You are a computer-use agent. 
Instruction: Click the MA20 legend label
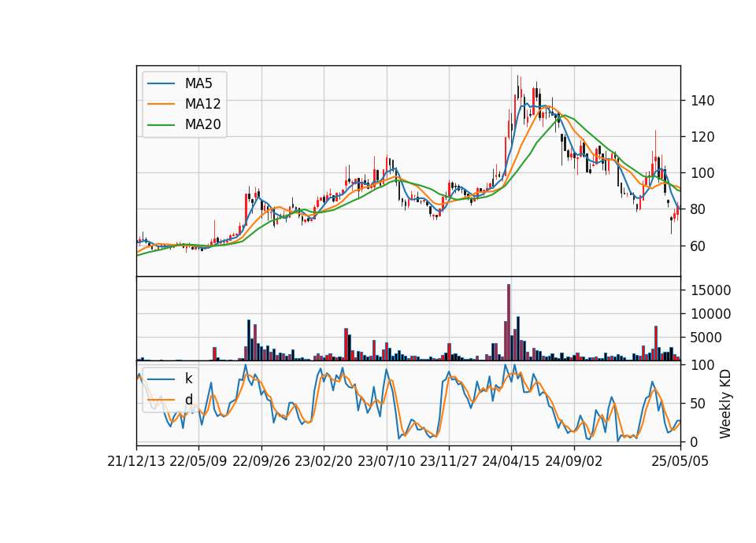[202, 125]
